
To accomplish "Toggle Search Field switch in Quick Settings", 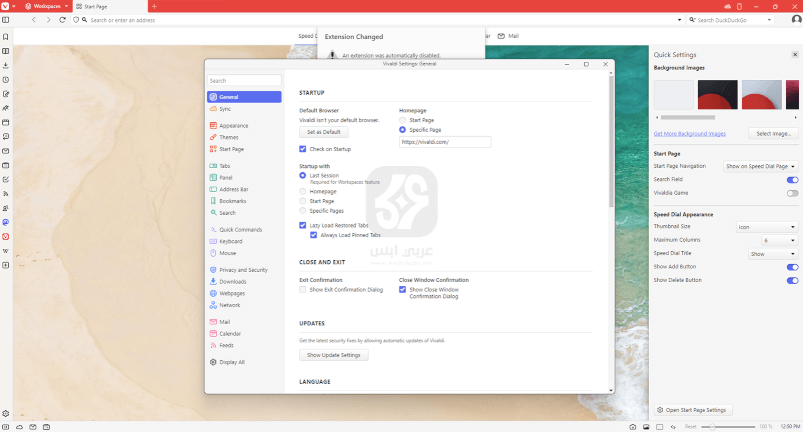I will point(792,180).
